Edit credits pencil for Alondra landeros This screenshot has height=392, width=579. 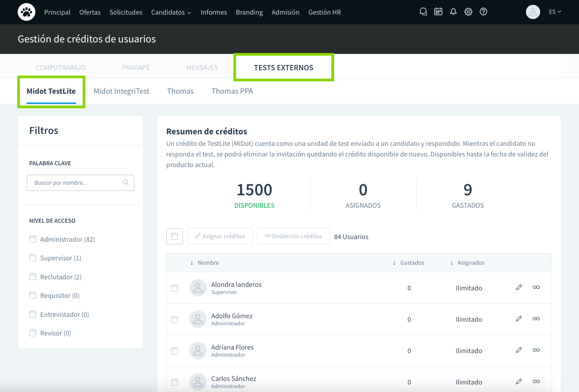(519, 288)
